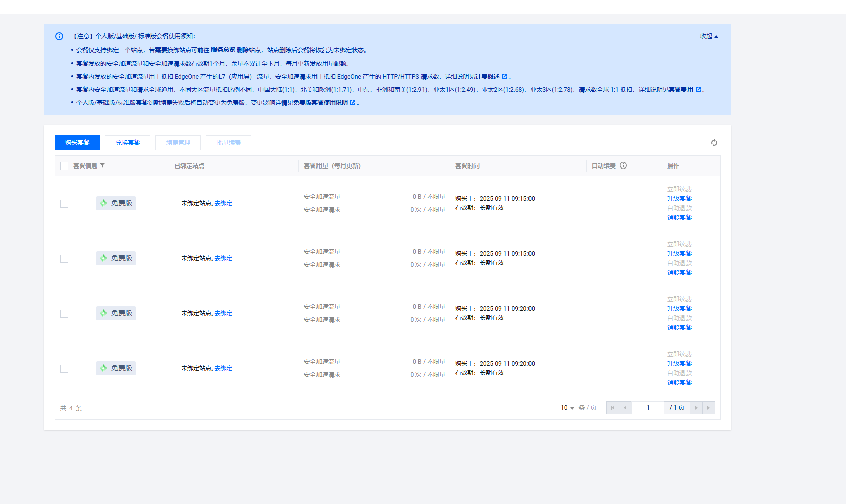Image resolution: width=846 pixels, height=504 pixels.
Task: Click 升级套餐 in the third row
Action: click(x=679, y=309)
